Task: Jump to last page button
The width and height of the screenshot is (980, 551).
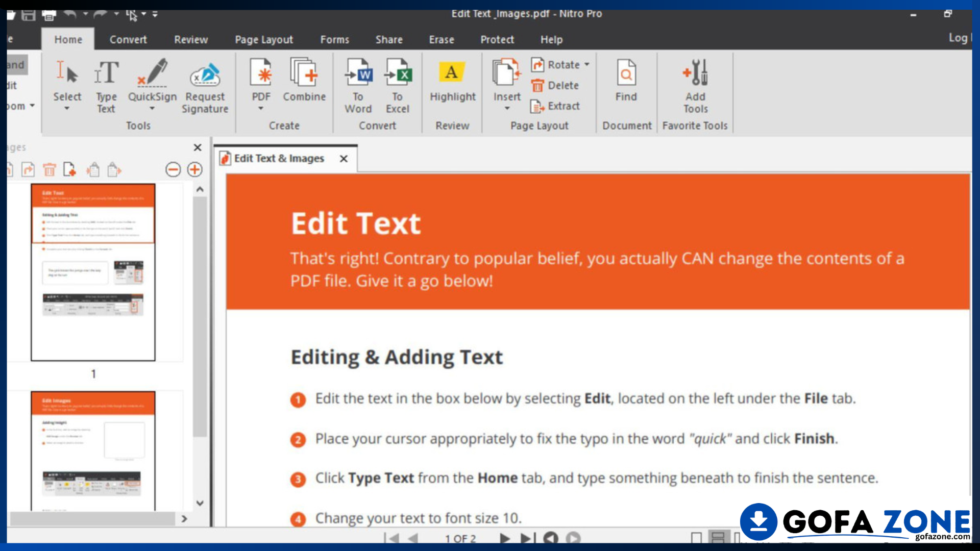Action: (x=527, y=538)
